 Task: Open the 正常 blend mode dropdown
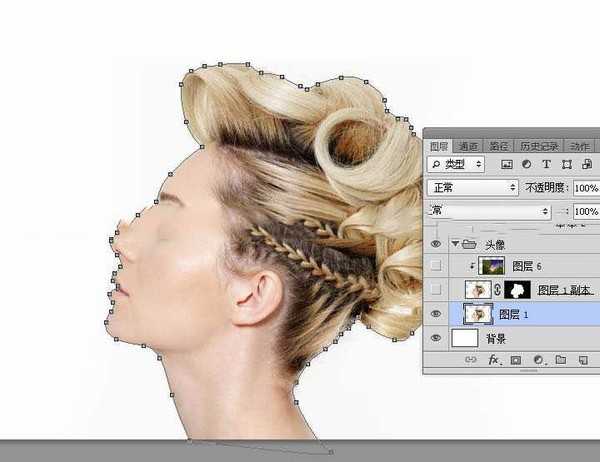(470, 187)
